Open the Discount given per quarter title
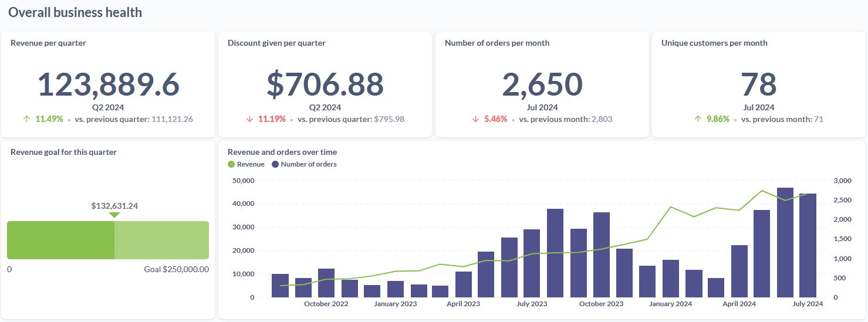 pyautogui.click(x=276, y=43)
